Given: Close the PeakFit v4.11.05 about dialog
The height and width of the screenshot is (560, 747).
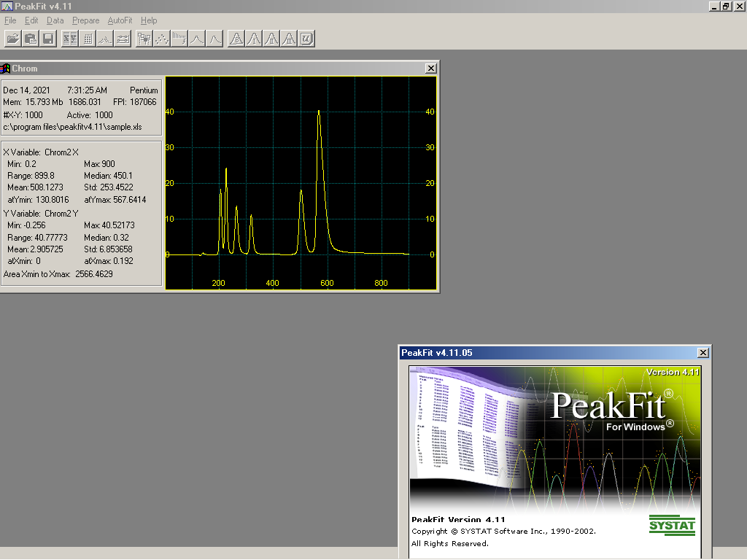Looking at the screenshot, I should (x=703, y=353).
